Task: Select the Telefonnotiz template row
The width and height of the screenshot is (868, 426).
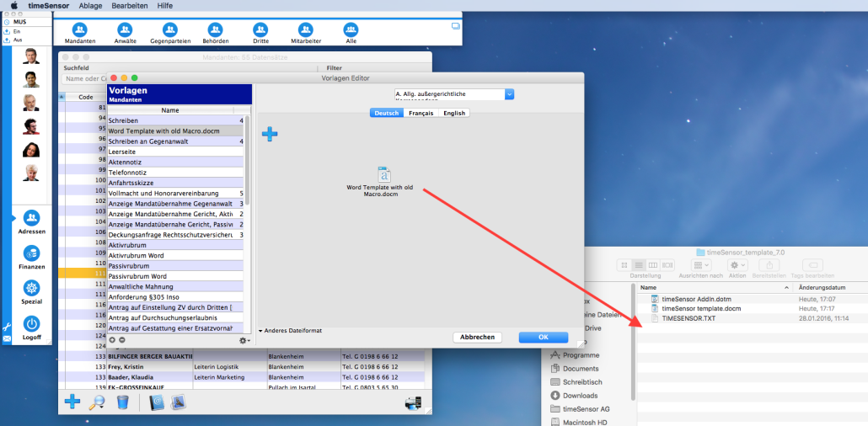Action: coord(175,173)
